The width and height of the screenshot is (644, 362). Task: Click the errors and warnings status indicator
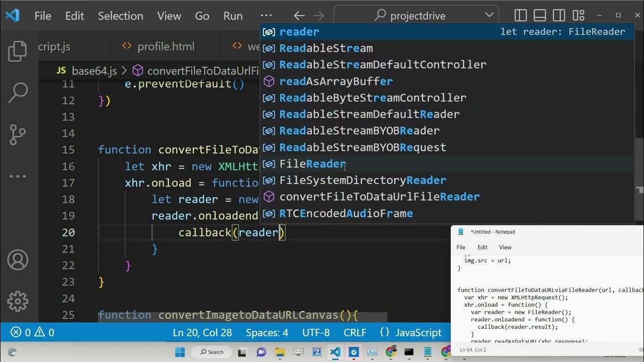[x=33, y=332]
